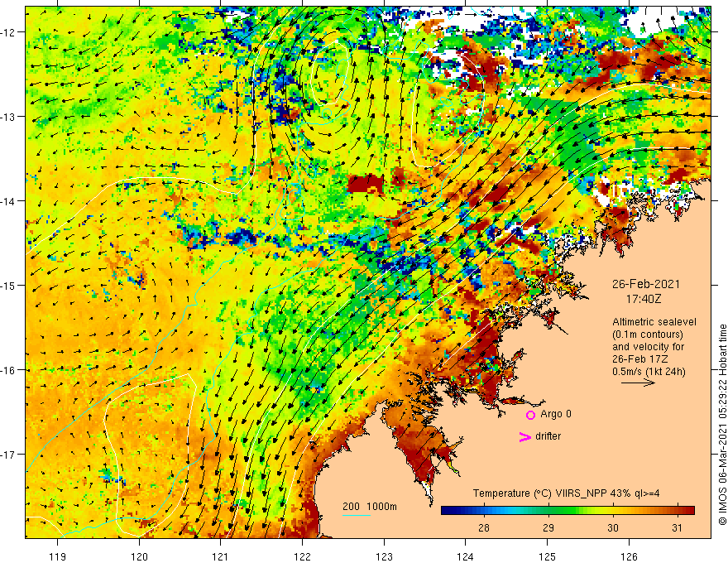The image size is (728, 563).
Task: Click the temperature color bar near 30
Action: 613,511
